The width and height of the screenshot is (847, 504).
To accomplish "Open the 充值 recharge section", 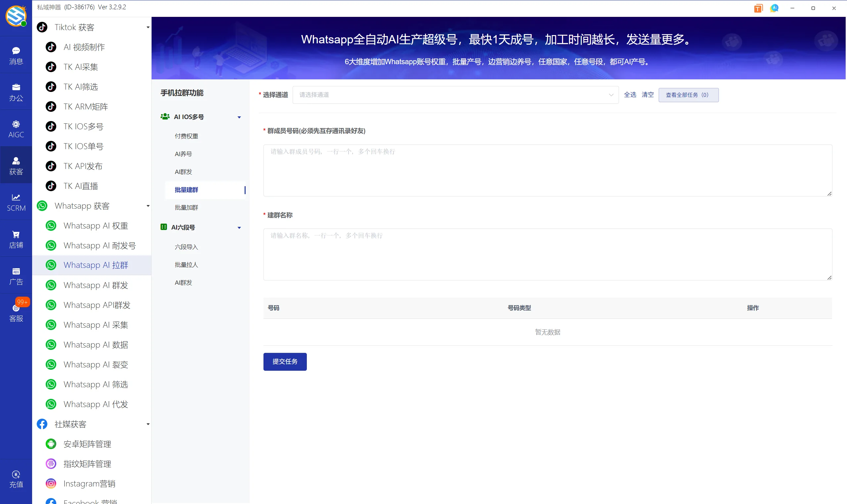I will [16, 479].
